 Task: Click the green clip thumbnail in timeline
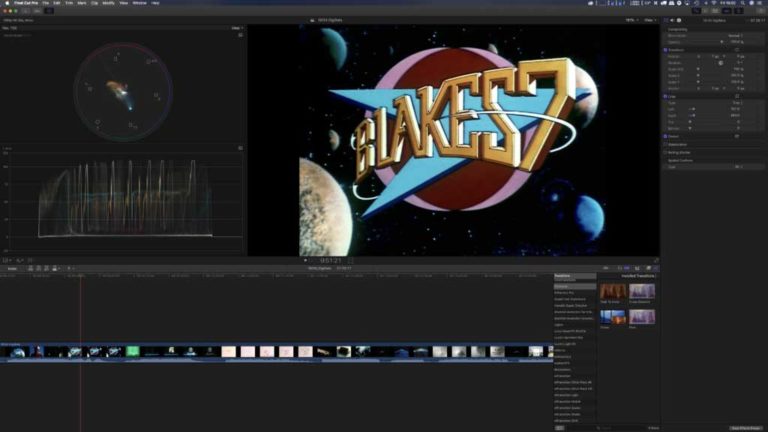click(133, 351)
